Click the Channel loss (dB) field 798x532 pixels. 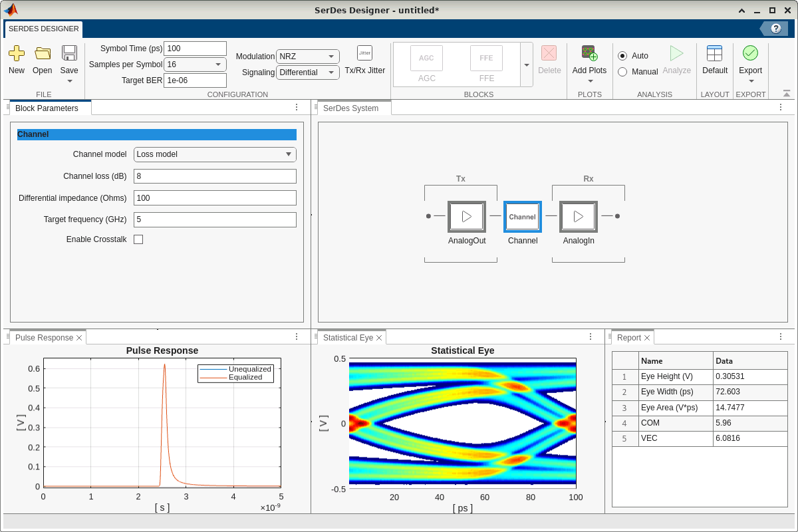pyautogui.click(x=215, y=176)
